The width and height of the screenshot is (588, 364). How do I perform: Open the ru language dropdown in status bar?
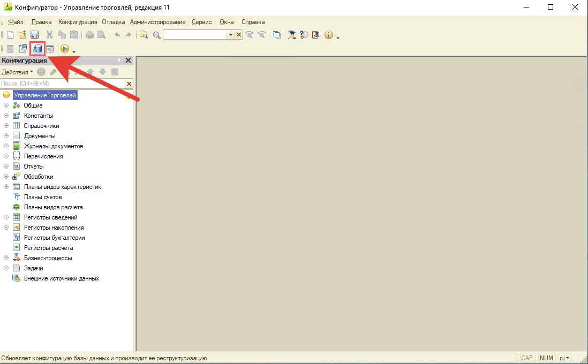tap(564, 358)
